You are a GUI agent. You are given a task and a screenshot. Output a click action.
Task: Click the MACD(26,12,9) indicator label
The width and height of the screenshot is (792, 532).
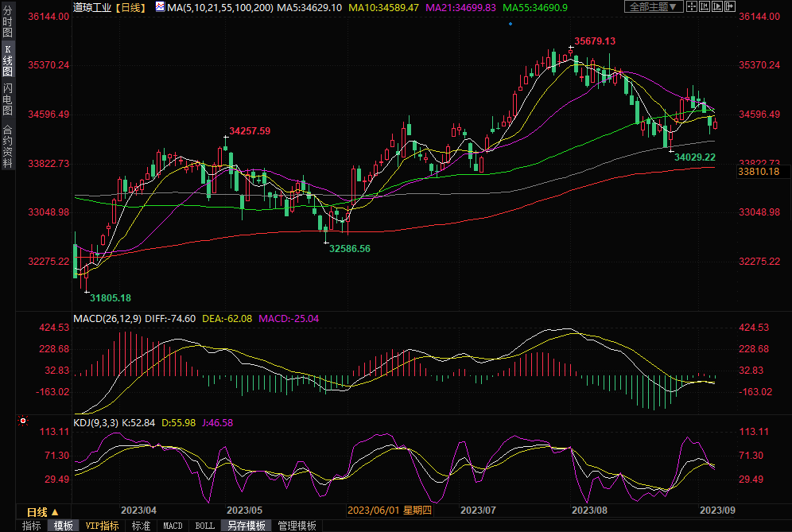point(109,318)
